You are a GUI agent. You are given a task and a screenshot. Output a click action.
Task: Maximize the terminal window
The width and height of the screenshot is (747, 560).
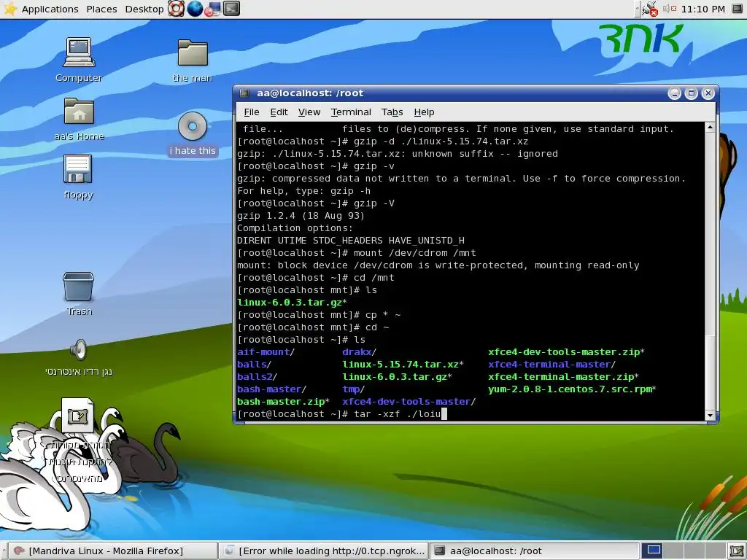tap(692, 93)
